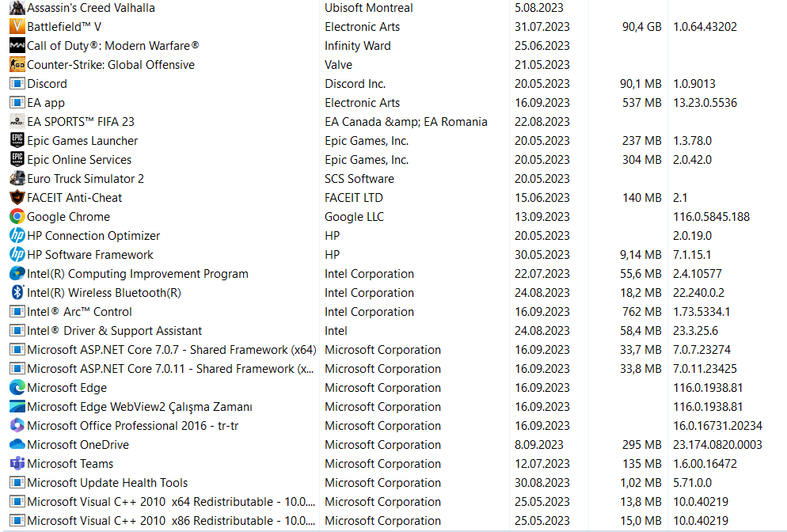Click version 1.6.00.16472

point(705,464)
